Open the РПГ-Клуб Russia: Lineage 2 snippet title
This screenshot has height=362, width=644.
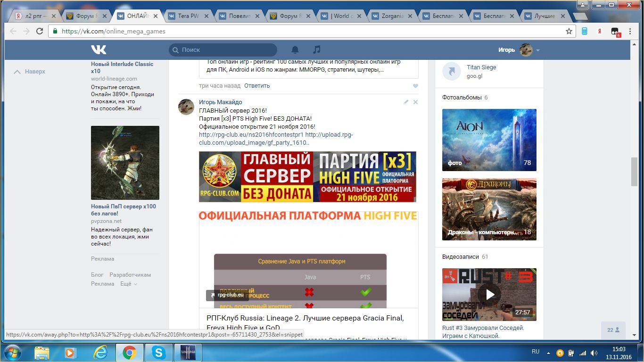coord(305,323)
